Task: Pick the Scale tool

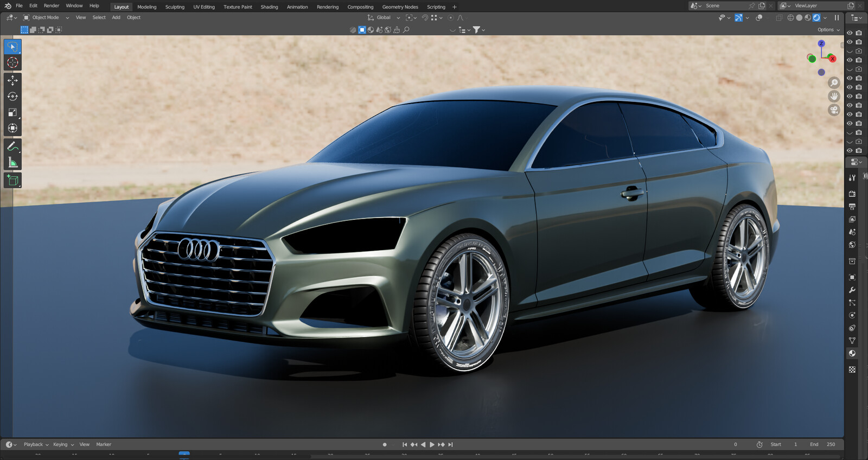Action: click(x=12, y=112)
